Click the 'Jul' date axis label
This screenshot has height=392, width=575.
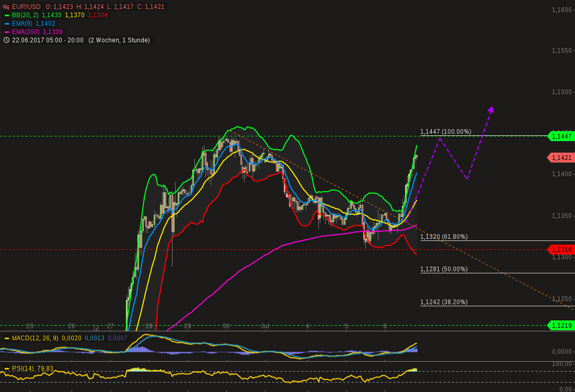265,326
